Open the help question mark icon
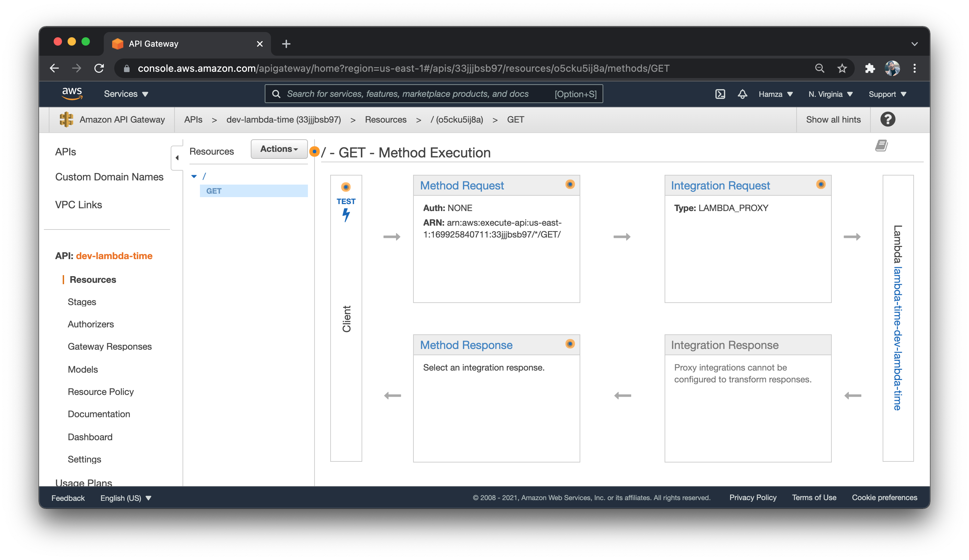This screenshot has width=969, height=560. coord(887,119)
